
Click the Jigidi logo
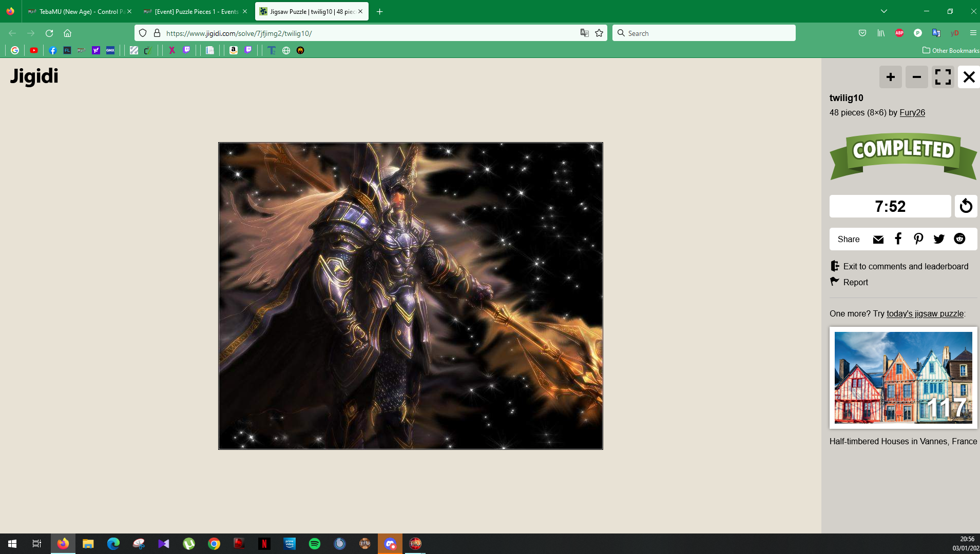pyautogui.click(x=34, y=76)
